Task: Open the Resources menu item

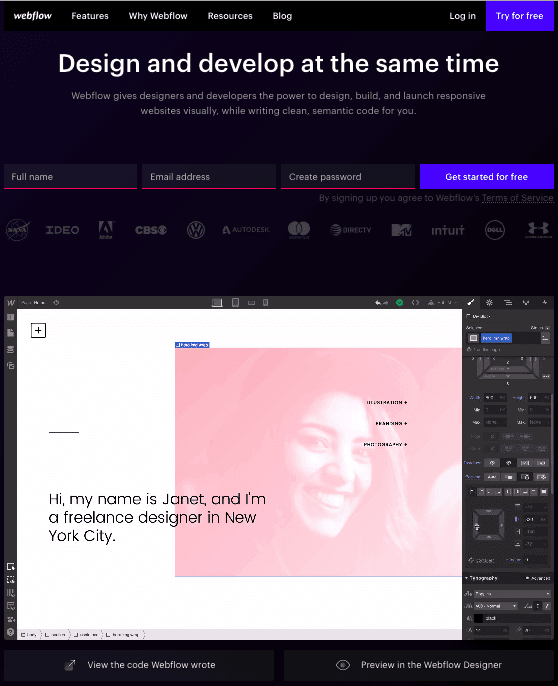Action: coord(230,16)
